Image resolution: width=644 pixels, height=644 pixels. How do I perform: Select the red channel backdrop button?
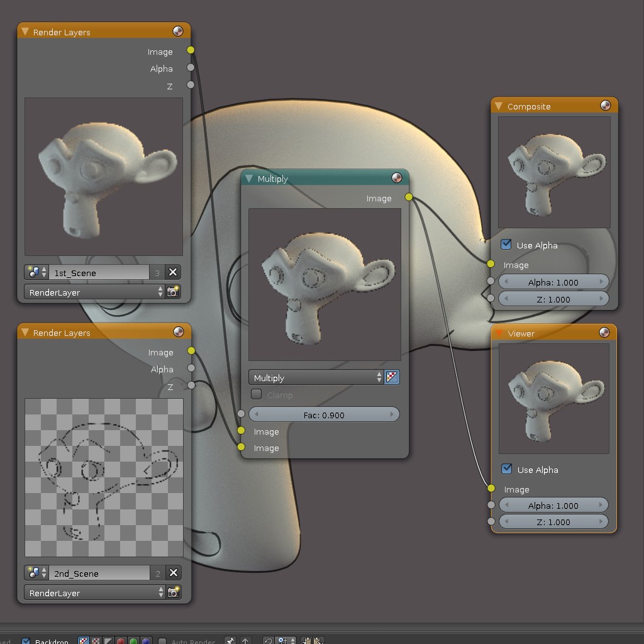[120, 641]
